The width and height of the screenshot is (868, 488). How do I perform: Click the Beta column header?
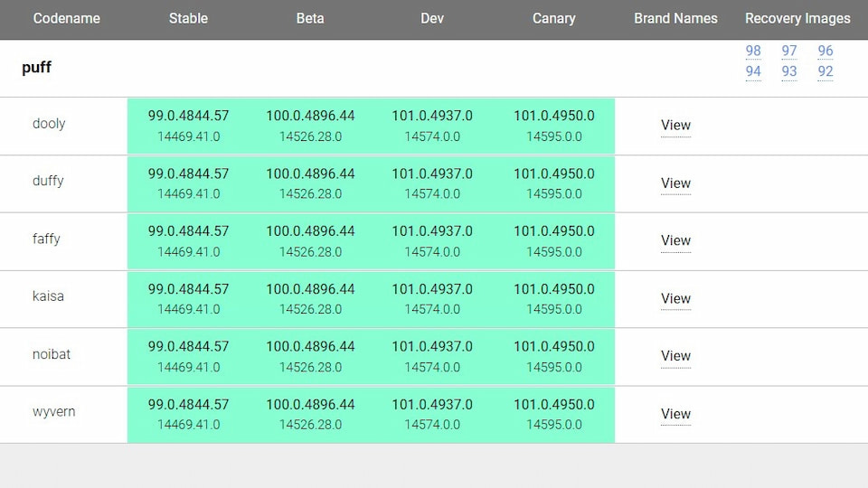[310, 18]
